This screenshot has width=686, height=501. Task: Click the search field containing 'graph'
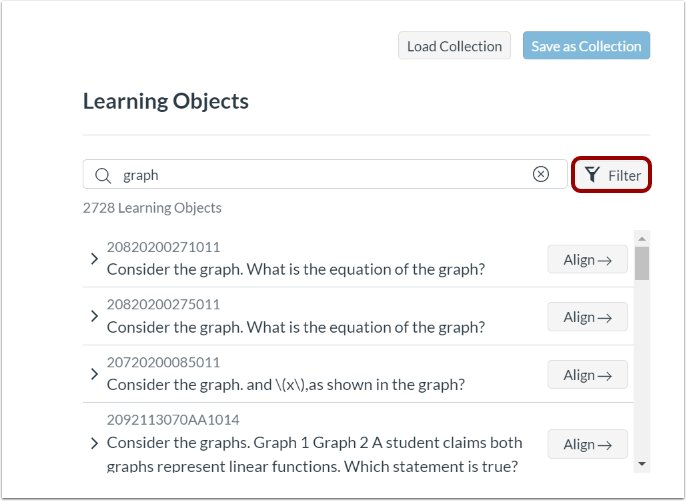pos(320,175)
